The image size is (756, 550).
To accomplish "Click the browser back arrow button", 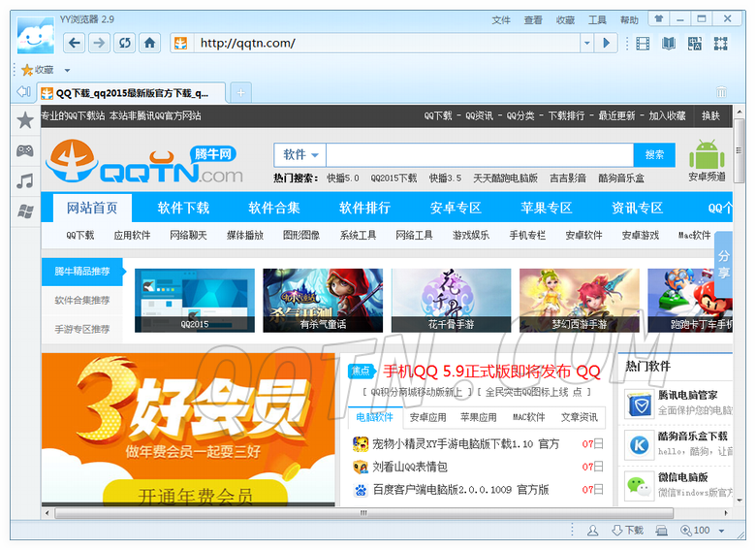I will 75,43.
